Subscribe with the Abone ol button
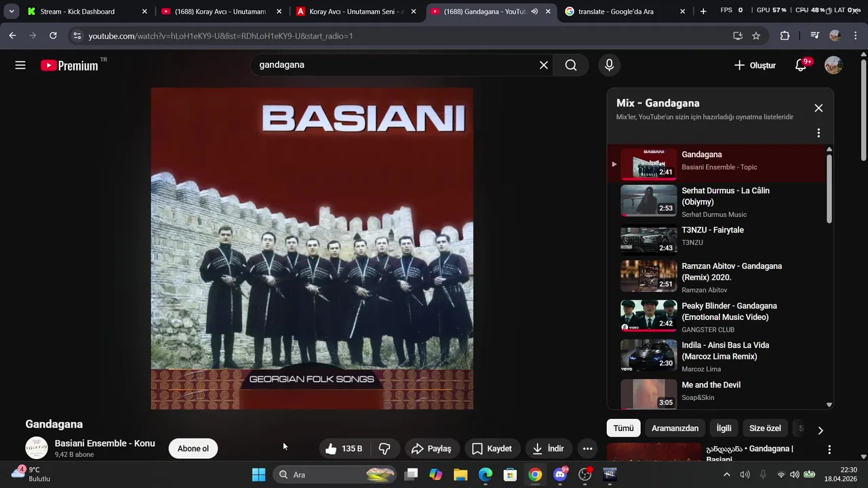The image size is (868, 488). (x=193, y=449)
